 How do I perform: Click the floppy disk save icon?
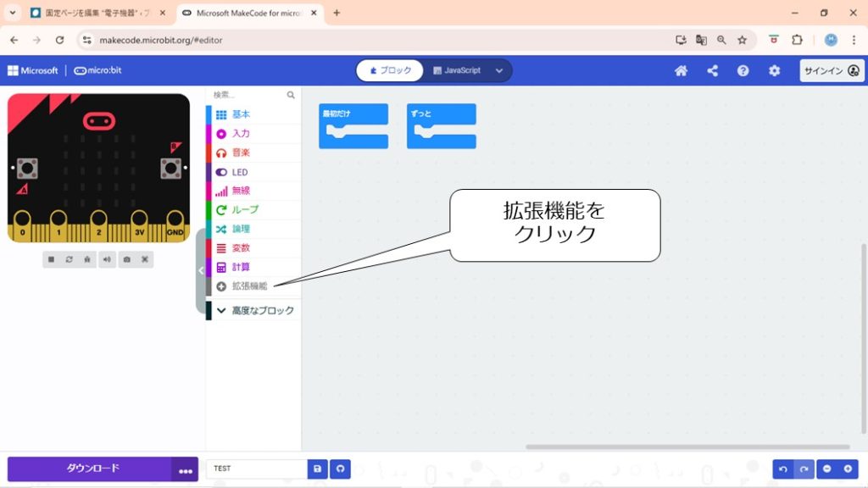click(x=318, y=469)
